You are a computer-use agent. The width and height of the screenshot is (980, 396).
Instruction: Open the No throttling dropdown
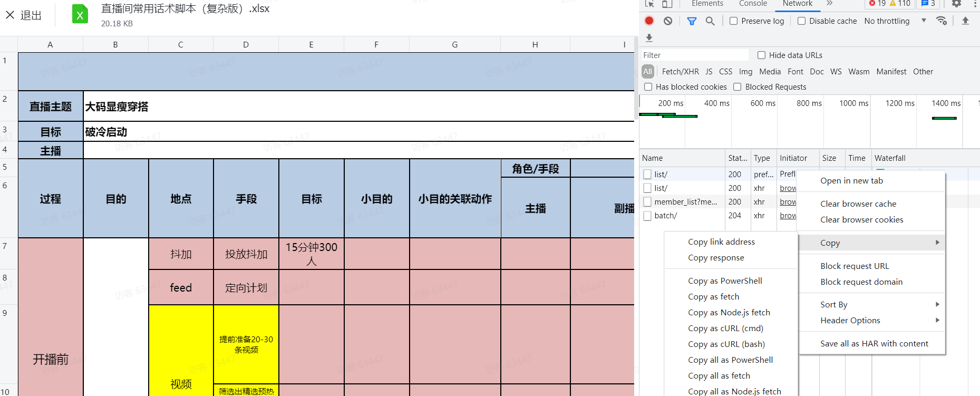(895, 21)
